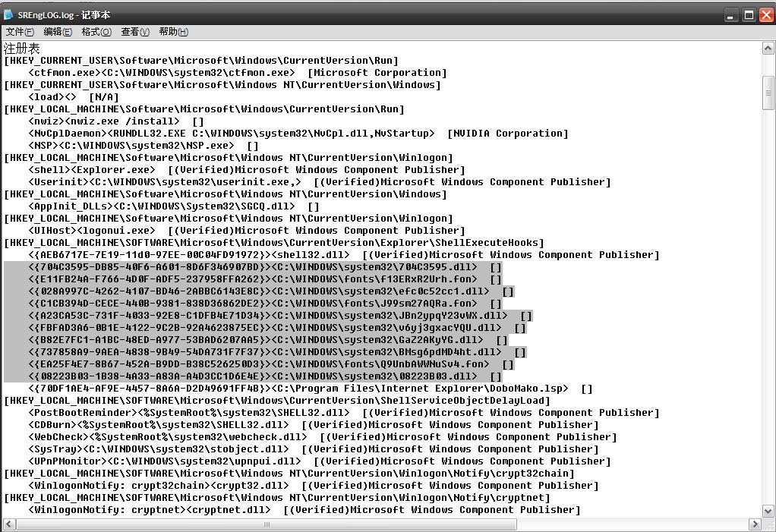
Task: Click the horizontal scrollbar left arrow
Action: coord(9,524)
